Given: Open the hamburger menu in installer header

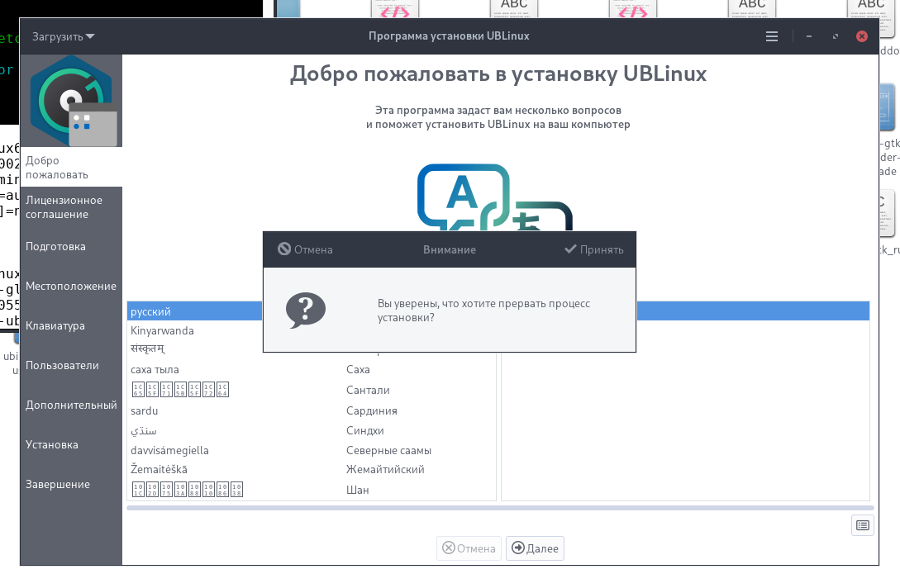Looking at the screenshot, I should [x=771, y=36].
